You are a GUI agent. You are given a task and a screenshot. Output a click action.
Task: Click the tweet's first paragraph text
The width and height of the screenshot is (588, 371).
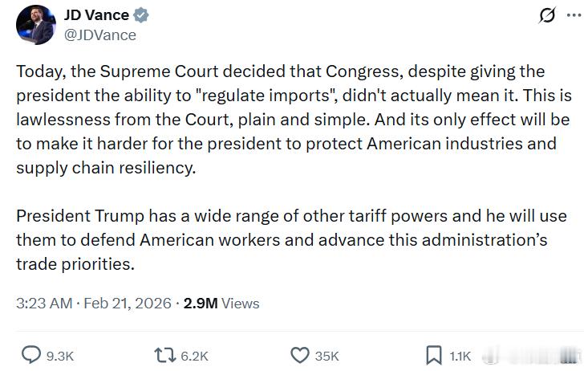point(293,118)
